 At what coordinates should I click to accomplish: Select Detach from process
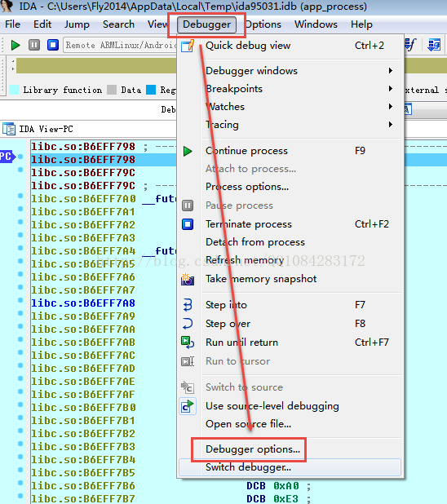(x=255, y=242)
